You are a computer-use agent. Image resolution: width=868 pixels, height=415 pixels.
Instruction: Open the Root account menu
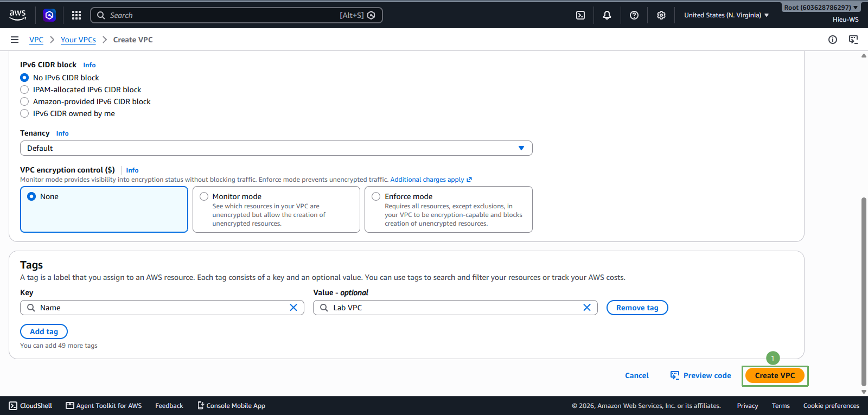[821, 8]
